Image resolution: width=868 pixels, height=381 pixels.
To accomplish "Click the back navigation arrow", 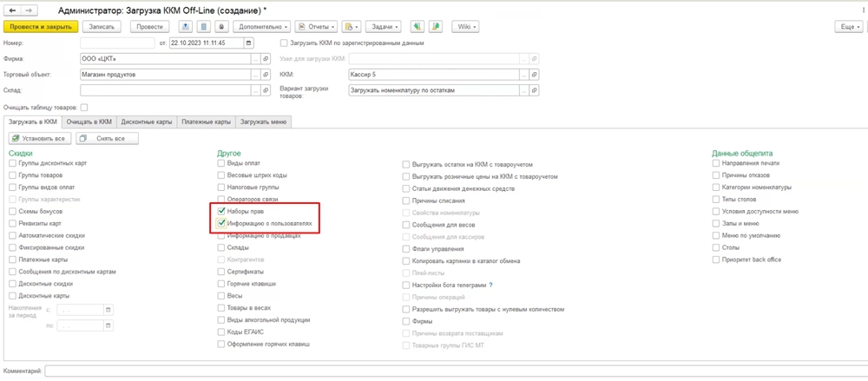I will pyautogui.click(x=12, y=10).
